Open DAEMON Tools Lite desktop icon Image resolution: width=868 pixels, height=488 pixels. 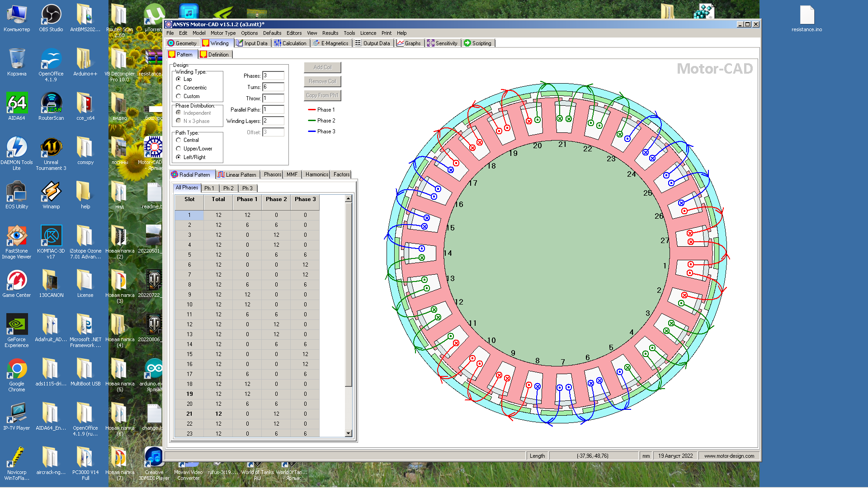point(17,154)
